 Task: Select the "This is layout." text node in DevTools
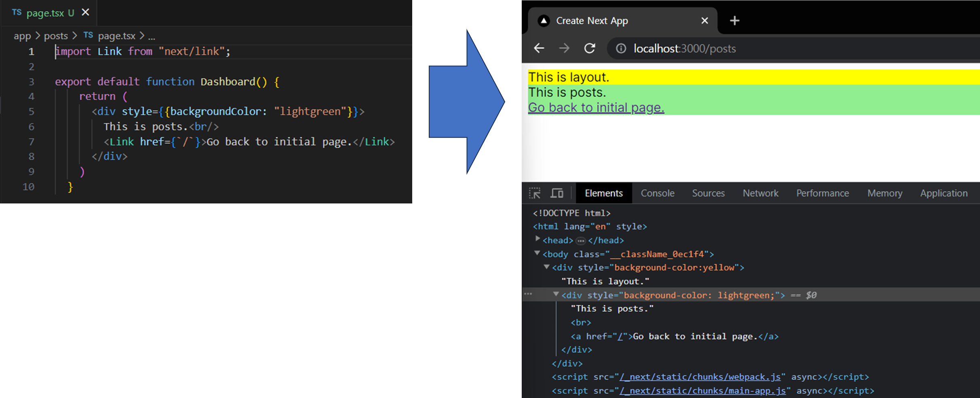click(x=605, y=282)
